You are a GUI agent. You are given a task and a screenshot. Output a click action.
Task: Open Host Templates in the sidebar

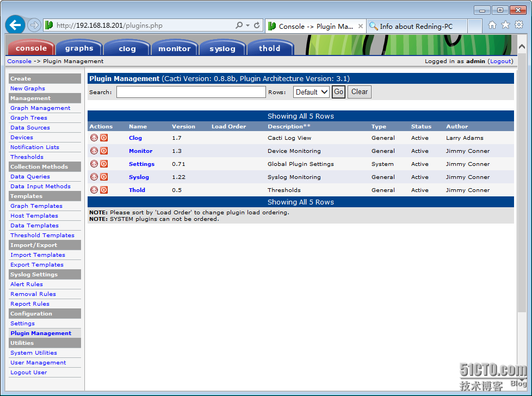(x=34, y=216)
